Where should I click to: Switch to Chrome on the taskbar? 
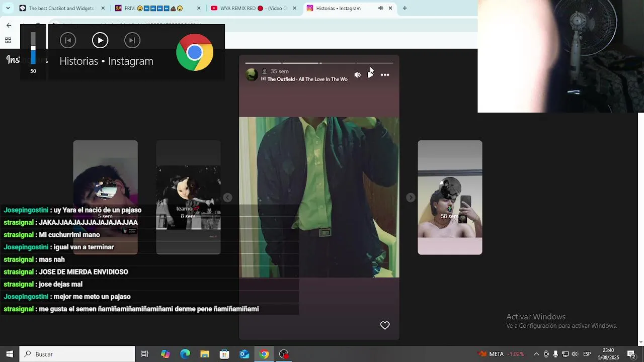pos(264,354)
